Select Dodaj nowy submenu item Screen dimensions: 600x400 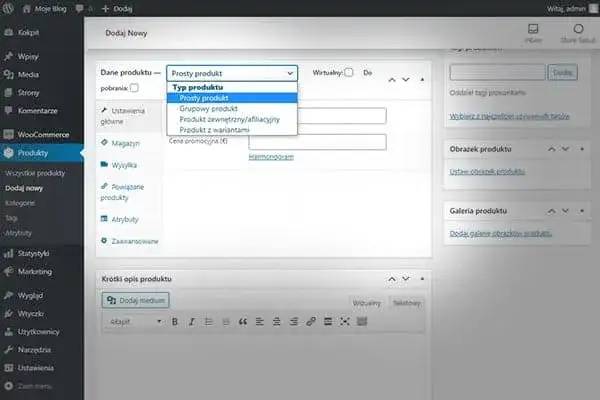pos(24,188)
